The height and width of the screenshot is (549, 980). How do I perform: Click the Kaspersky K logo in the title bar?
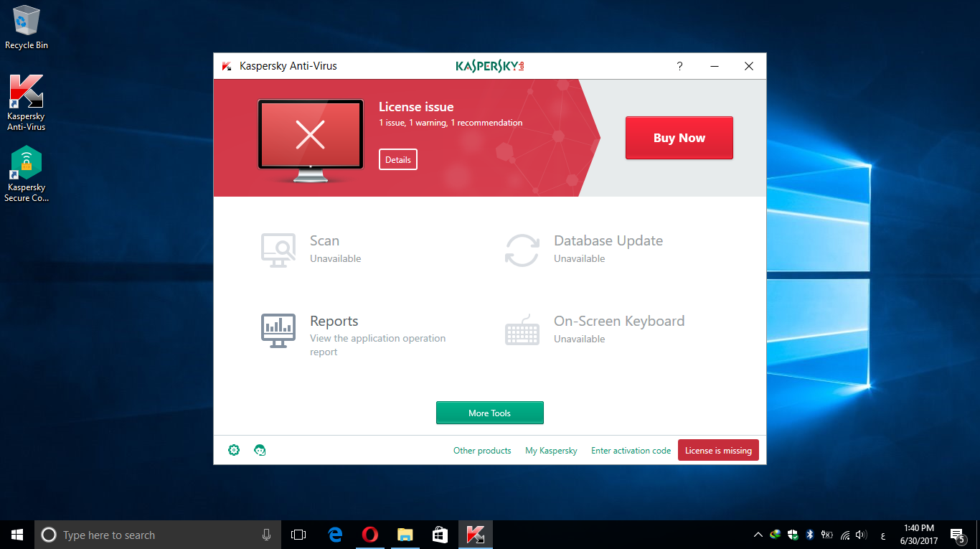[227, 66]
